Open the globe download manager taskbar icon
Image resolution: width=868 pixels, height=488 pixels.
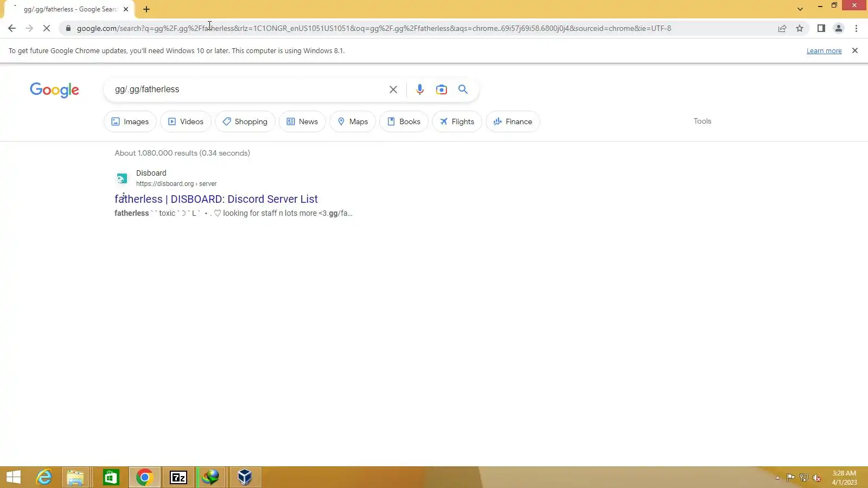[x=211, y=477]
